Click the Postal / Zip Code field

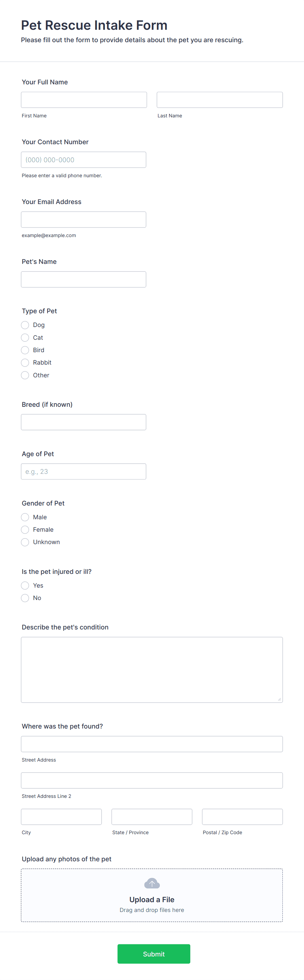(242, 817)
